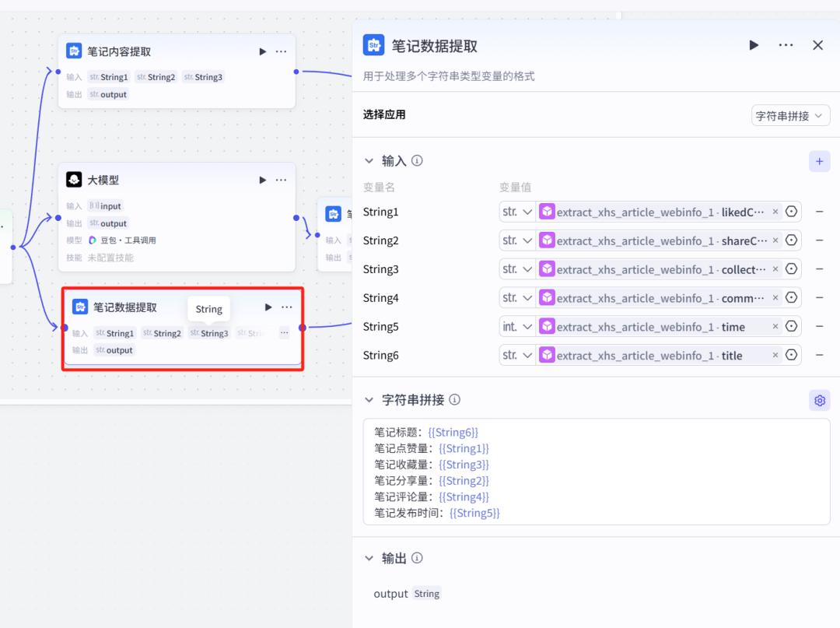The image size is (840, 628).
Task: Open 字符串拼接 settings gear
Action: click(x=819, y=400)
